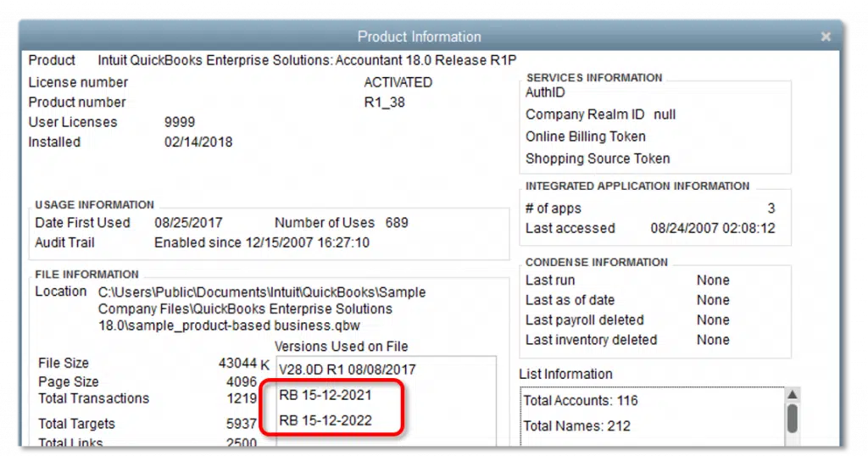This screenshot has width=868, height=456.
Task: Click Date First Used value 08/25/2017
Action: pos(188,223)
